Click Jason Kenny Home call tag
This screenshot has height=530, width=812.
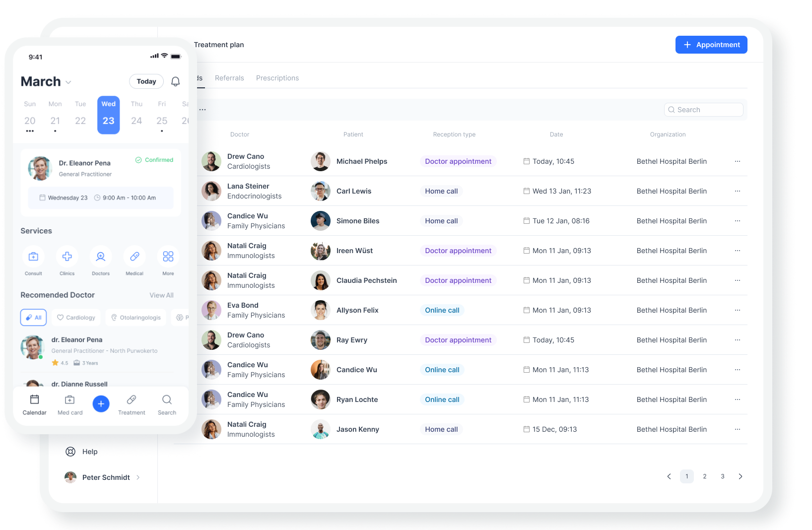[441, 429]
